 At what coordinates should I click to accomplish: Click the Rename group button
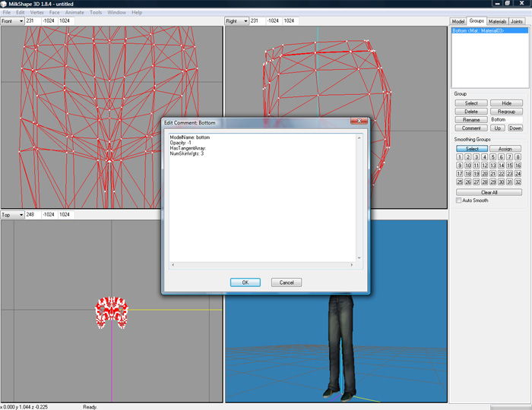tap(471, 120)
